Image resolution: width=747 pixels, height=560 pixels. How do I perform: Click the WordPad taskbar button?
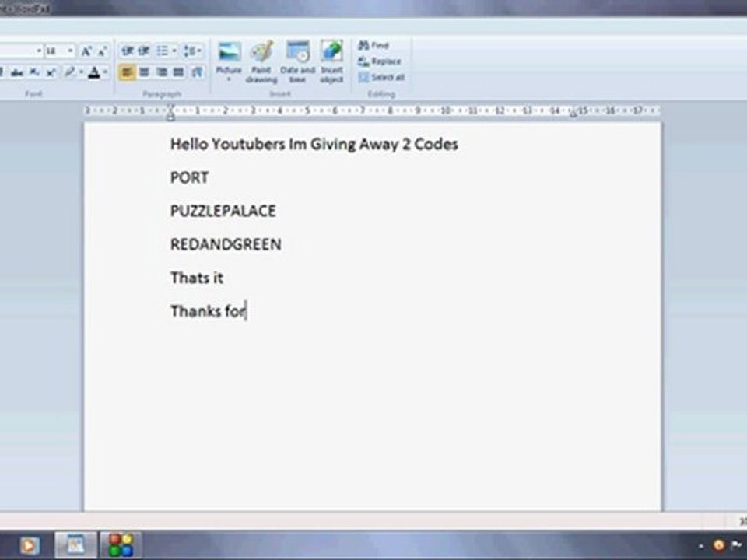(75, 544)
